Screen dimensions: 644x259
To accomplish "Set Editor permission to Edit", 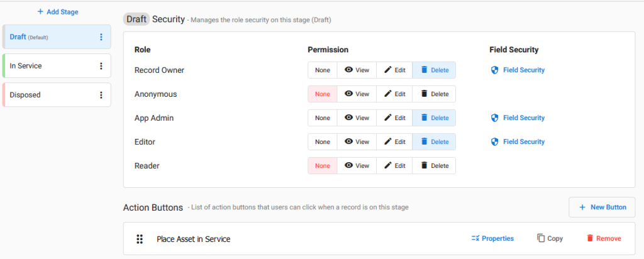I will (x=394, y=141).
